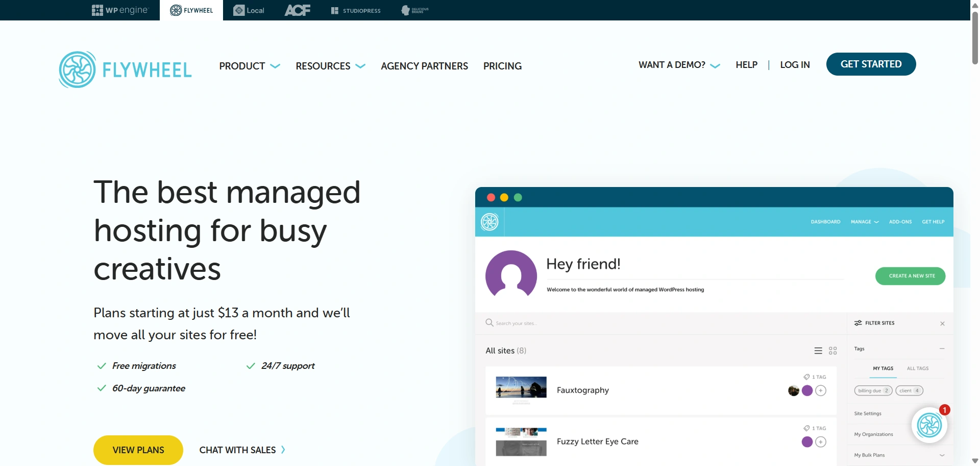Add collaborator on Fauxtography row
This screenshot has height=466, width=980.
(821, 390)
